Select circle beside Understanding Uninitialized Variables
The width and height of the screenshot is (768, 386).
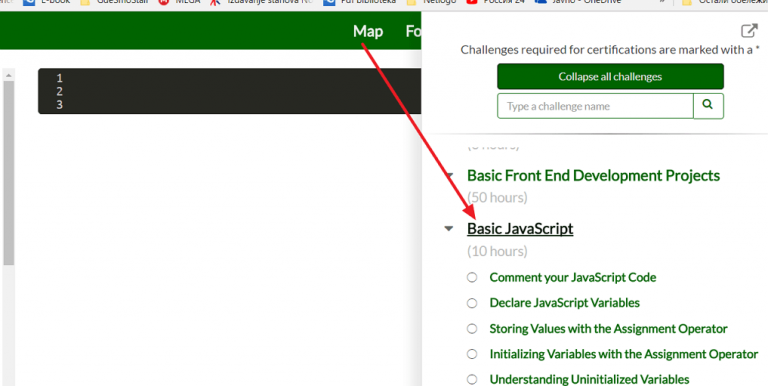[x=472, y=380]
